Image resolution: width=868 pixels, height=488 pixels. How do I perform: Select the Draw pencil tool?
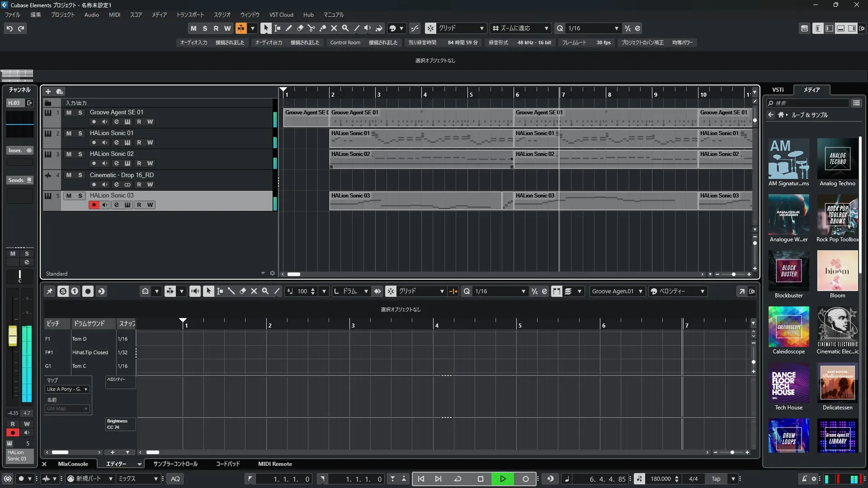(x=288, y=28)
